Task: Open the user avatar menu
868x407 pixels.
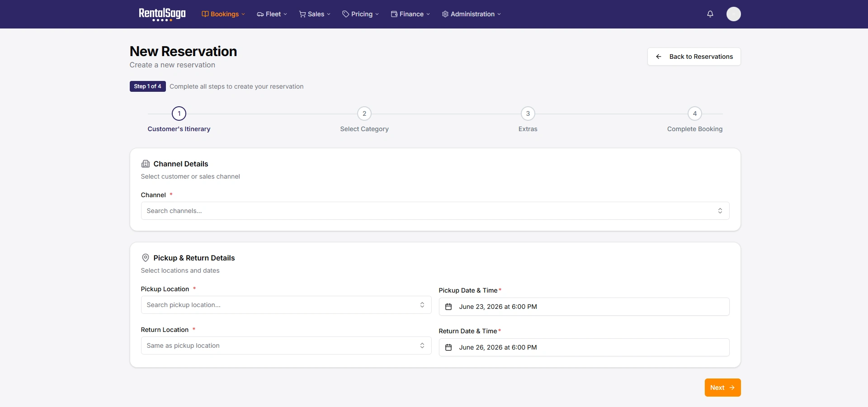Action: point(734,14)
